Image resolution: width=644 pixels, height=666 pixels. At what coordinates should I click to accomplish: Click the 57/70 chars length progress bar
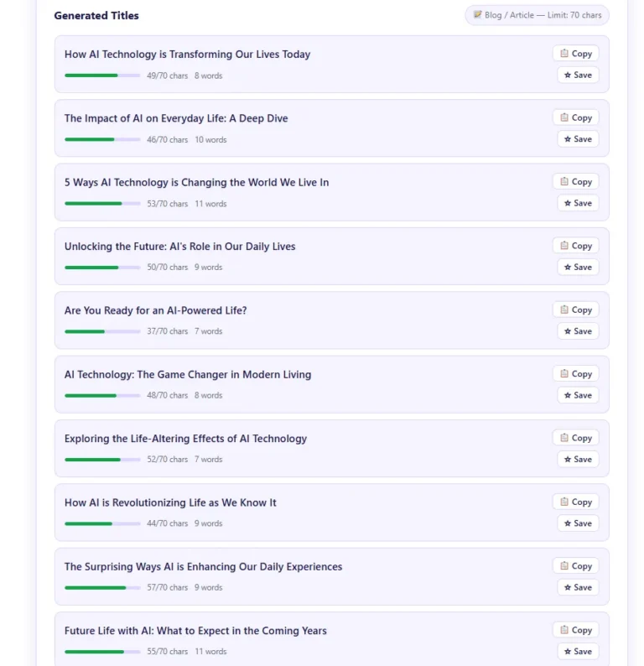pos(102,588)
